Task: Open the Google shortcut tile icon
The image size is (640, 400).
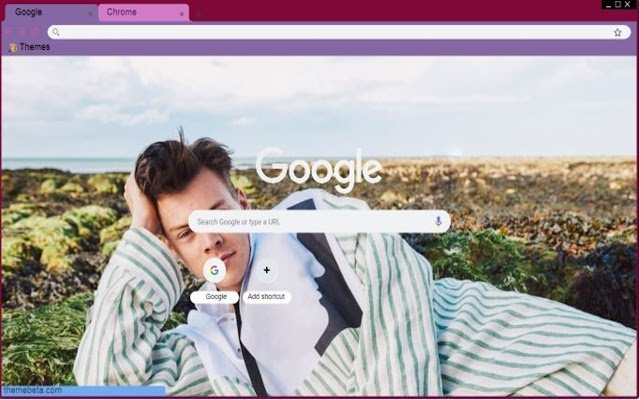Action: click(x=214, y=270)
